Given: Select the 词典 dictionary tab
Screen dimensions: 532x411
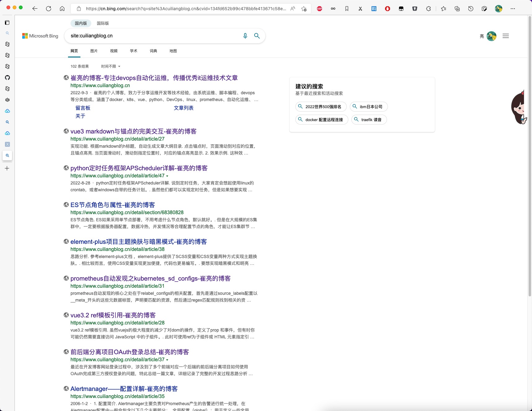Looking at the screenshot, I should tap(153, 51).
